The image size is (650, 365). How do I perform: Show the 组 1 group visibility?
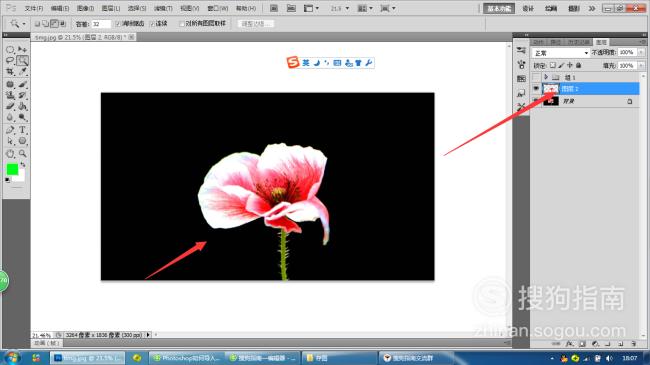536,77
